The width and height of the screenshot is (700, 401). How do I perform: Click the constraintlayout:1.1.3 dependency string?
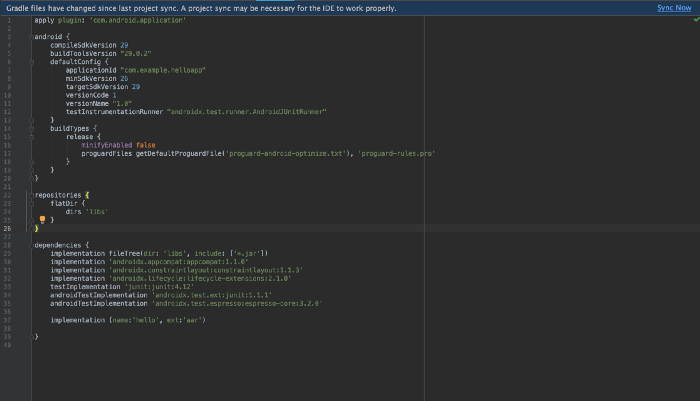(x=206, y=270)
